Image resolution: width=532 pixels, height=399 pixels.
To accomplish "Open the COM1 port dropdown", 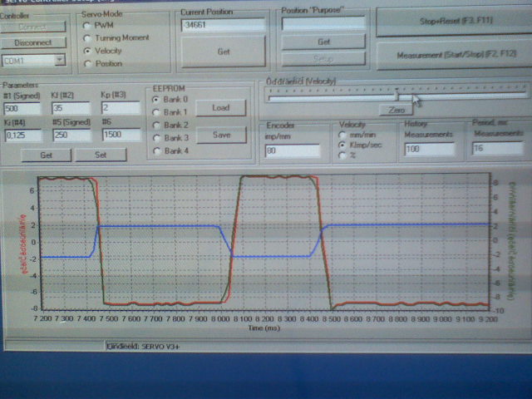I will [60, 60].
